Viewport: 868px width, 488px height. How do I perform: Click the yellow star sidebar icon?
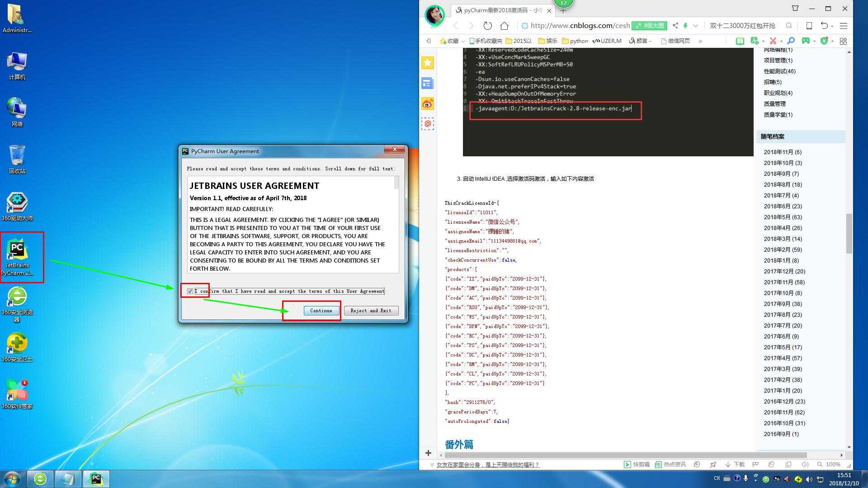pyautogui.click(x=428, y=62)
